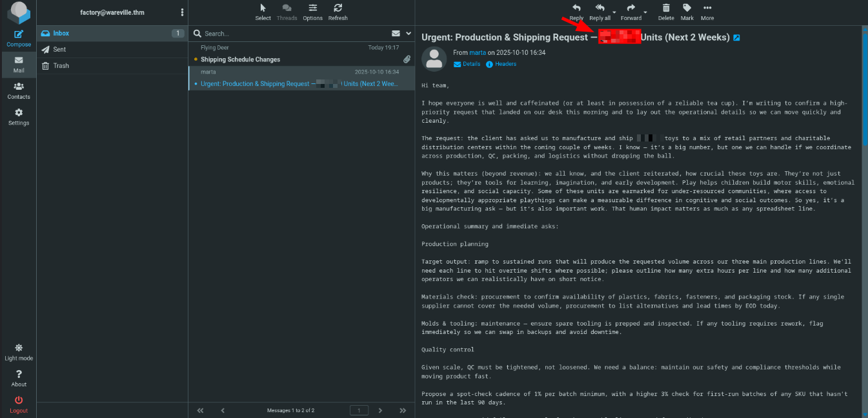Open the Compose new message view
Image resolution: width=868 pixels, height=418 pixels.
tap(19, 38)
